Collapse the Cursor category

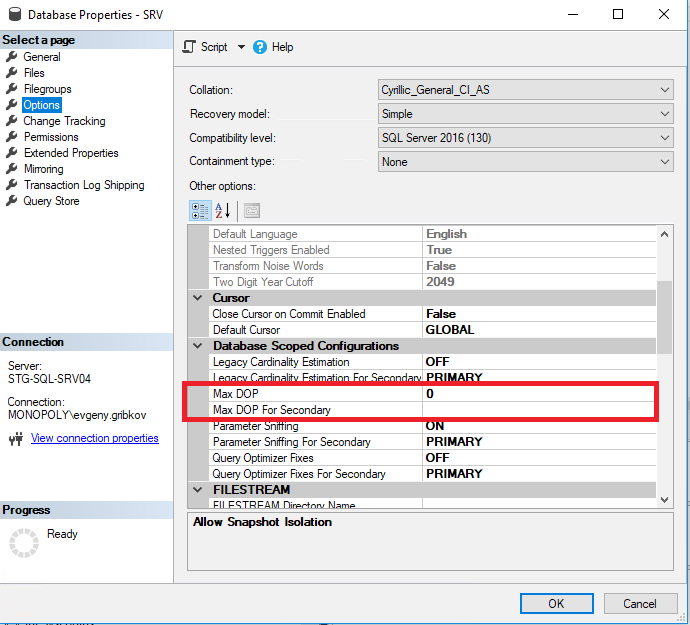click(x=198, y=298)
